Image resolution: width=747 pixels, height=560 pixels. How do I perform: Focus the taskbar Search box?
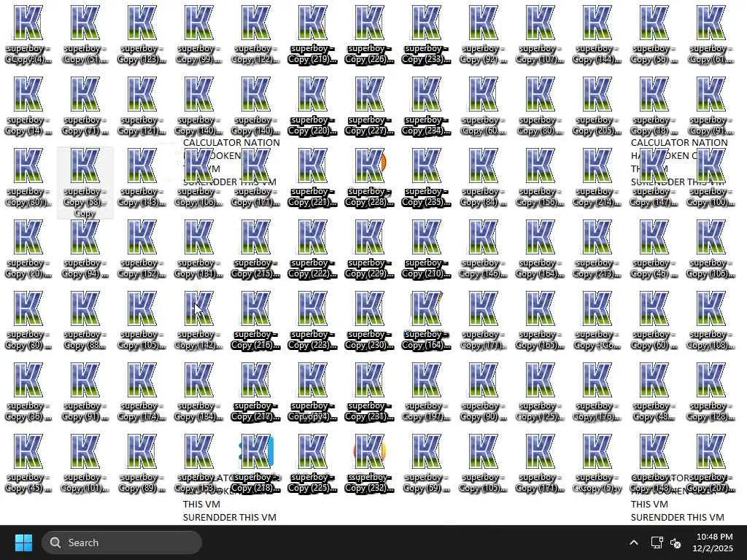(122, 542)
